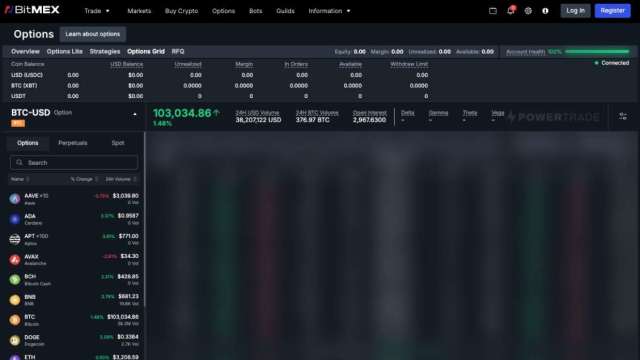Click the green Connected status dot
The width and height of the screenshot is (640, 360).
click(596, 63)
